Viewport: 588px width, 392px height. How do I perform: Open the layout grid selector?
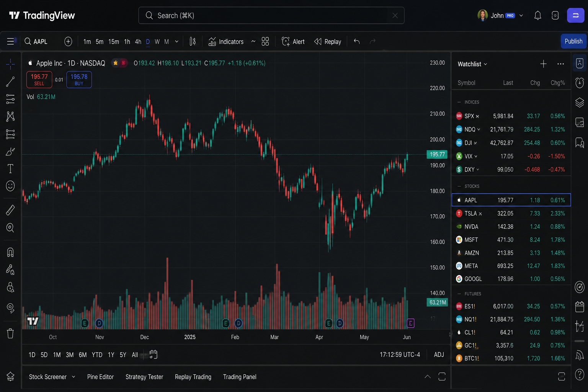(265, 41)
